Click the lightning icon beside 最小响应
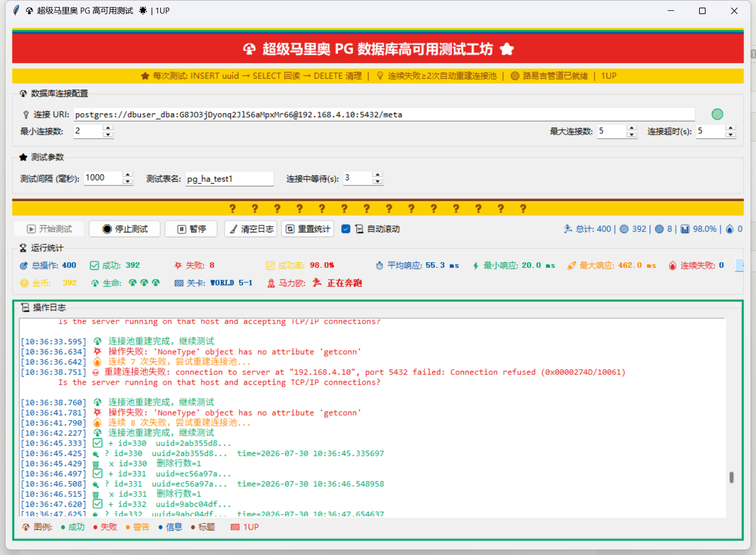Screen dimensions: 756x555 click(475, 266)
